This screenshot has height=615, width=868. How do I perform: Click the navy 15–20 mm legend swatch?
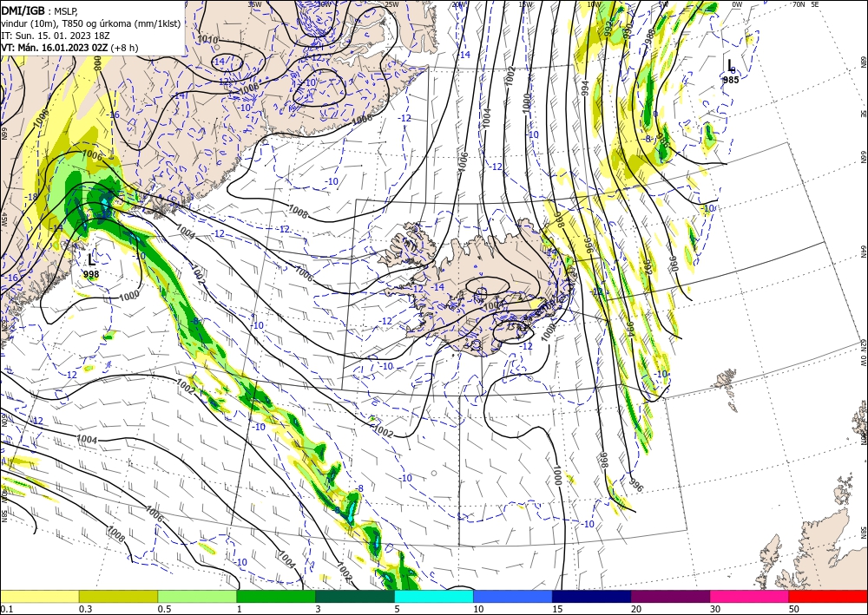click(591, 596)
